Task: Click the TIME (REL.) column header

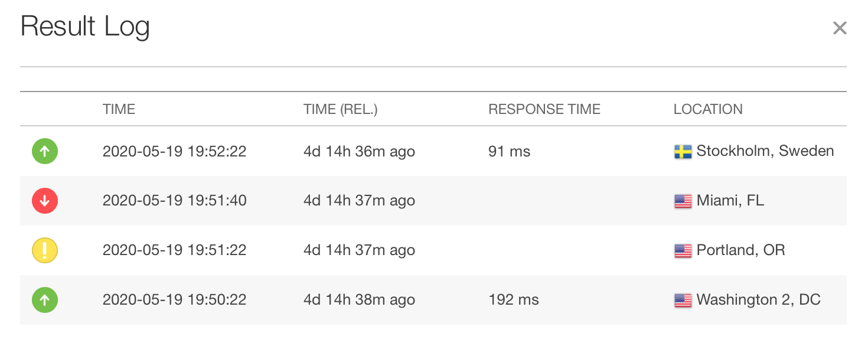Action: [x=340, y=109]
